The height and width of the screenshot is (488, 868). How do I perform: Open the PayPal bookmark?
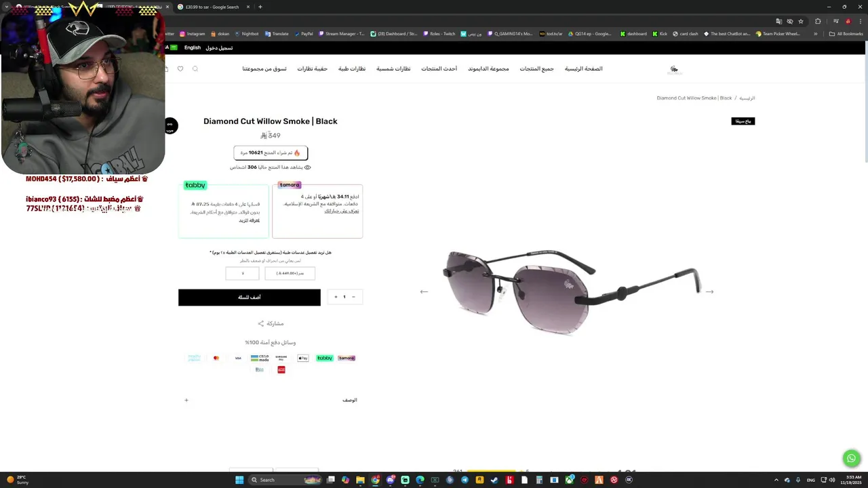click(303, 33)
